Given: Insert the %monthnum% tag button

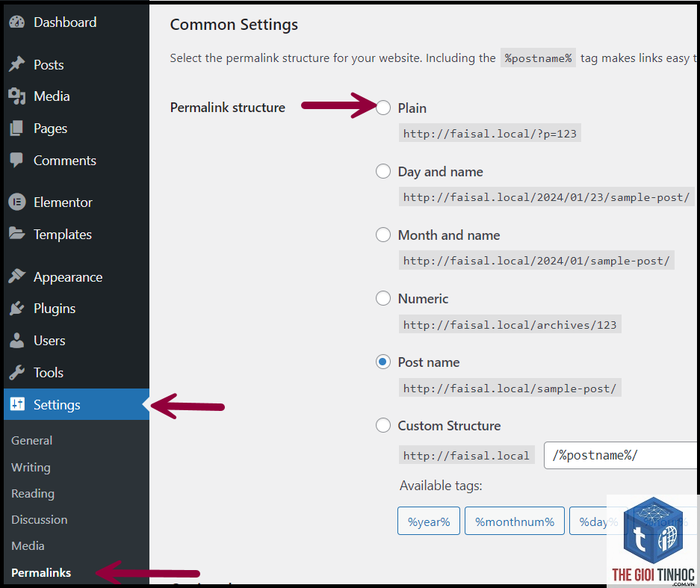Looking at the screenshot, I should point(514,521).
